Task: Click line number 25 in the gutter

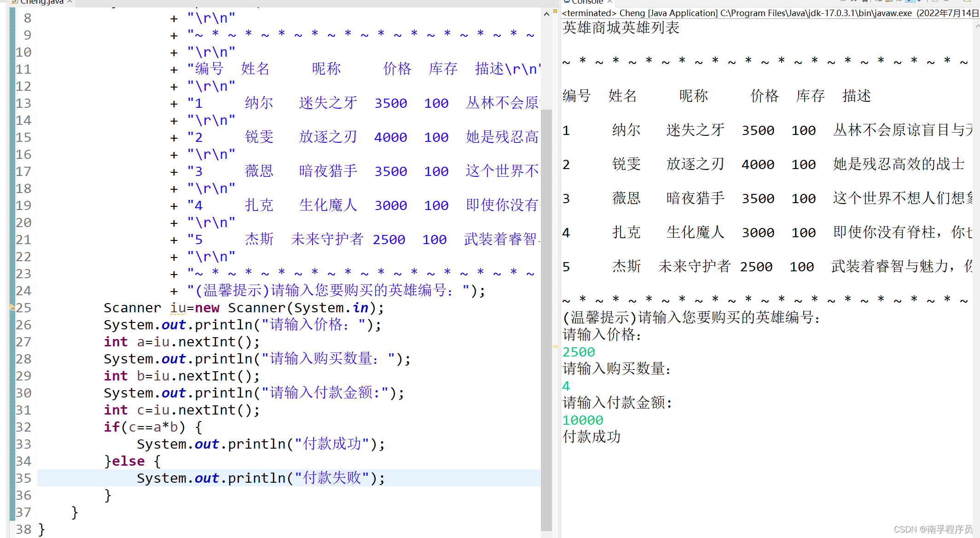Action: 23,308
